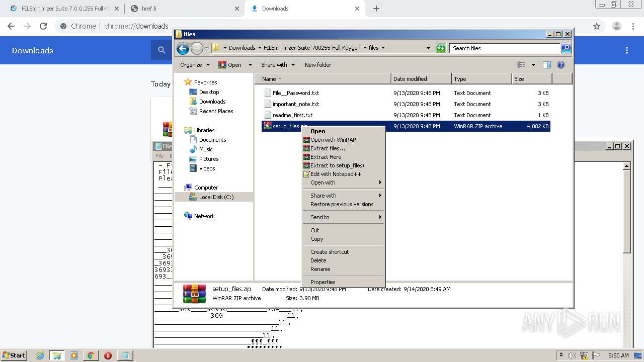Expand the address bar history dropdown
The image size is (644, 362).
pos(428,48)
